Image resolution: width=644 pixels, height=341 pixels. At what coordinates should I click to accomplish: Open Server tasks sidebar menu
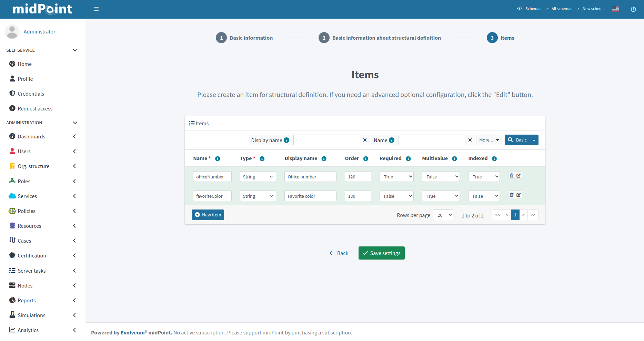(32, 271)
